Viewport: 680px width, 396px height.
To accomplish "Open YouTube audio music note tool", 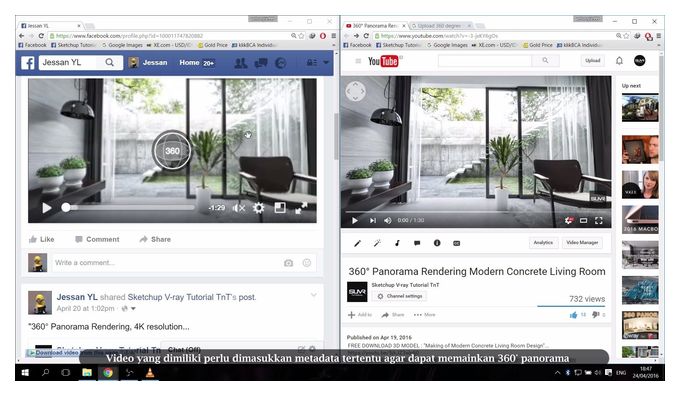I will point(397,243).
